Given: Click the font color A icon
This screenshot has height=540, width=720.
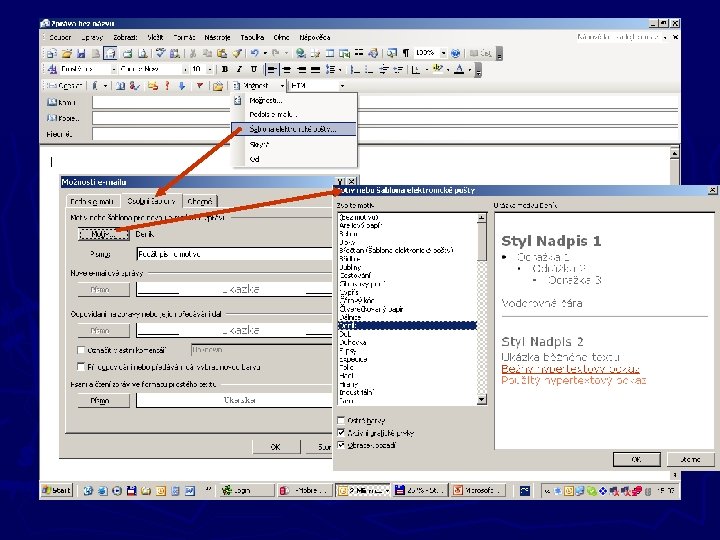Looking at the screenshot, I should tap(459, 69).
